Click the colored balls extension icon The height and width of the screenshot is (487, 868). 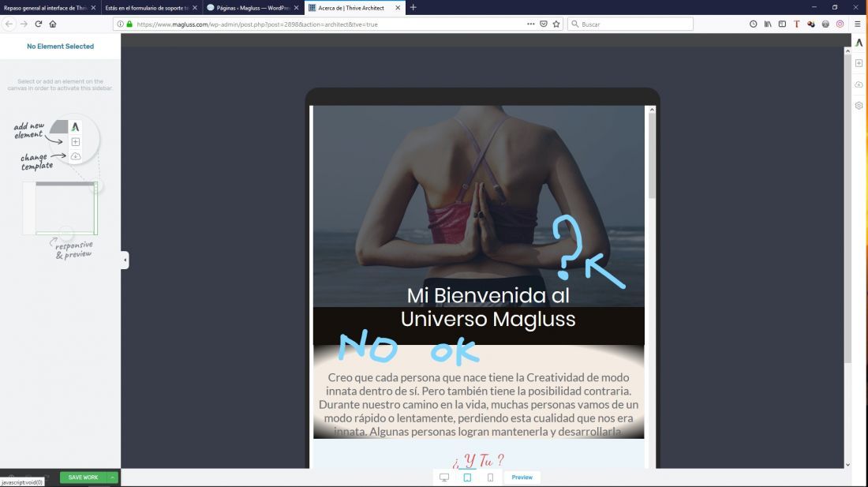[811, 24]
